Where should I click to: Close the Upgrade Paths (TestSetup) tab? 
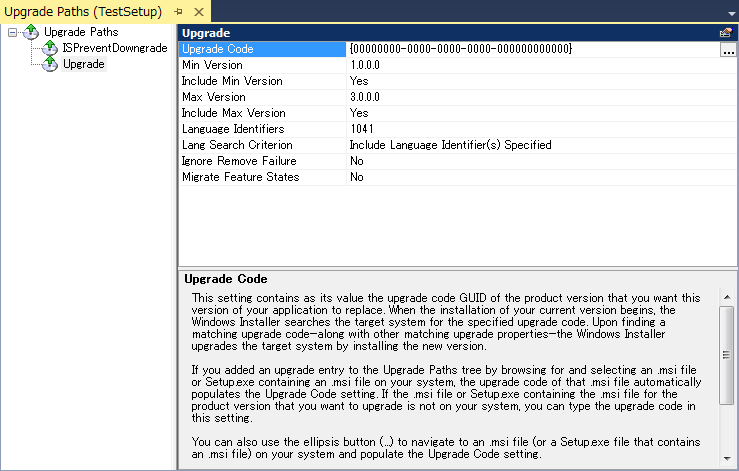point(199,12)
